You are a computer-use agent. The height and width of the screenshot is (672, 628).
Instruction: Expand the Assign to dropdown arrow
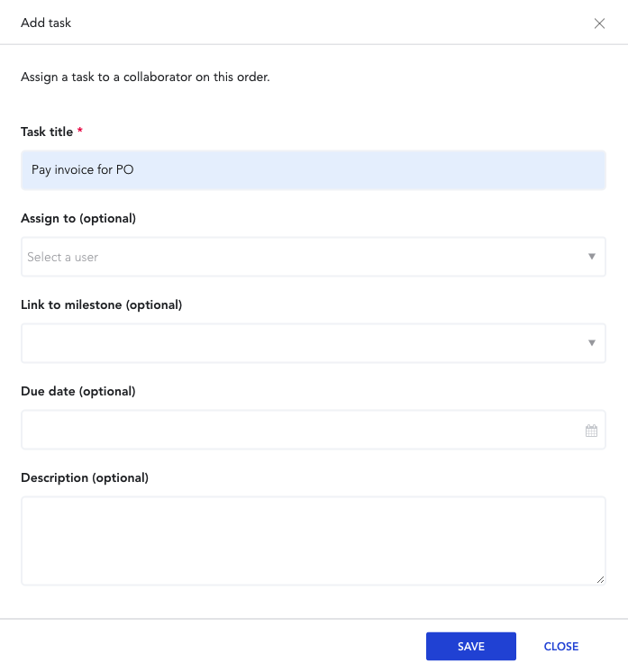click(x=592, y=257)
